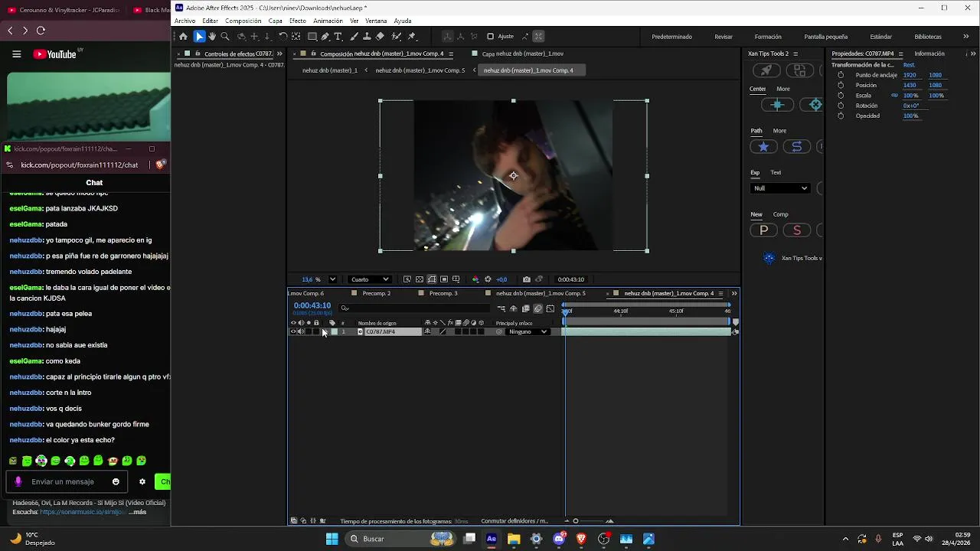Select the Eraser tool
980x551 pixels.
pyautogui.click(x=381, y=36)
